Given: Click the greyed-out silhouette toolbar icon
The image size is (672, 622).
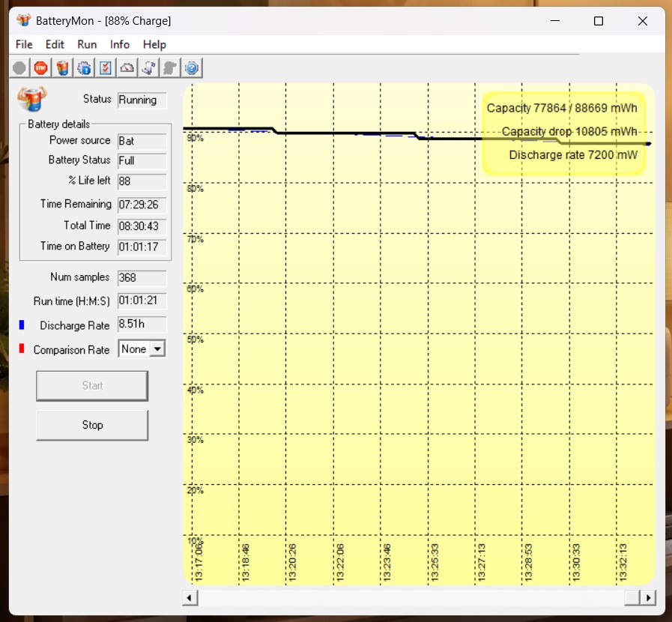Looking at the screenshot, I should tap(170, 67).
